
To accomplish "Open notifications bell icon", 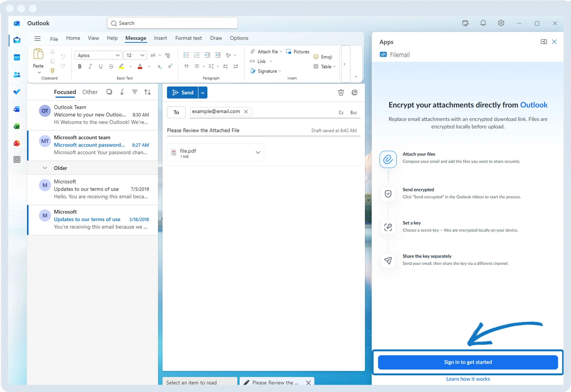I will (x=483, y=23).
